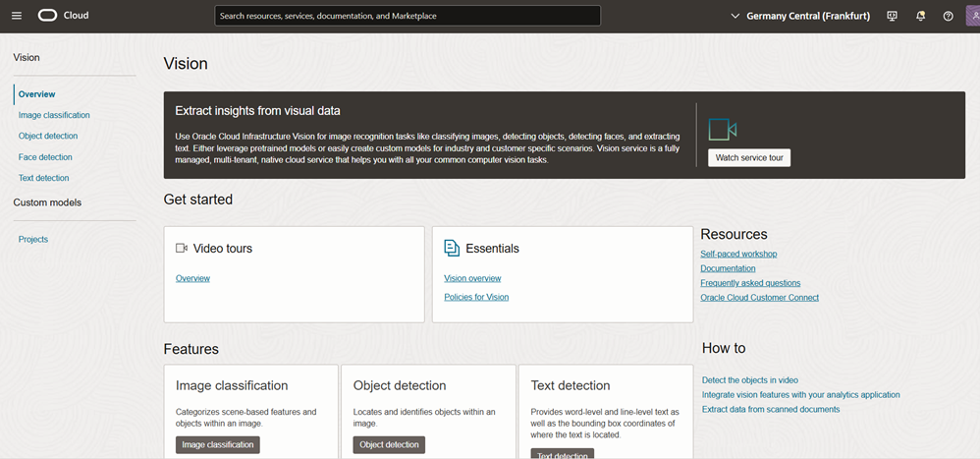Image resolution: width=980 pixels, height=459 pixels.
Task: Open Projects under Custom models
Action: pyautogui.click(x=33, y=239)
